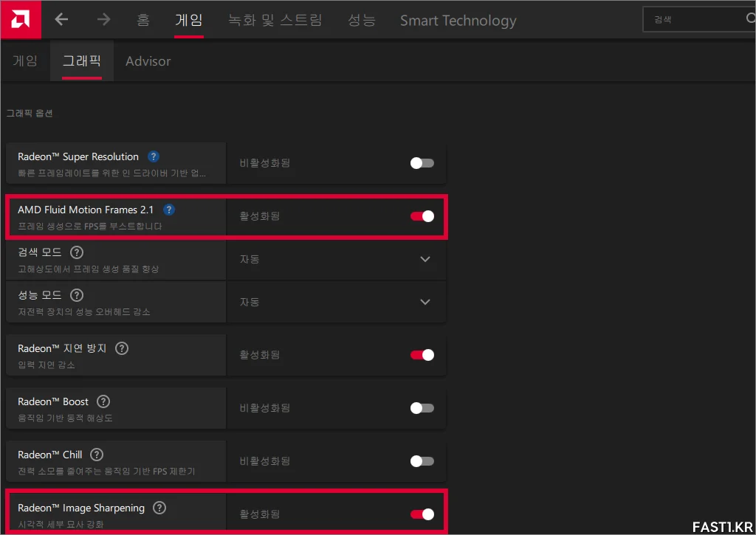Go forward with the right arrow
756x535 pixels.
pyautogui.click(x=103, y=20)
